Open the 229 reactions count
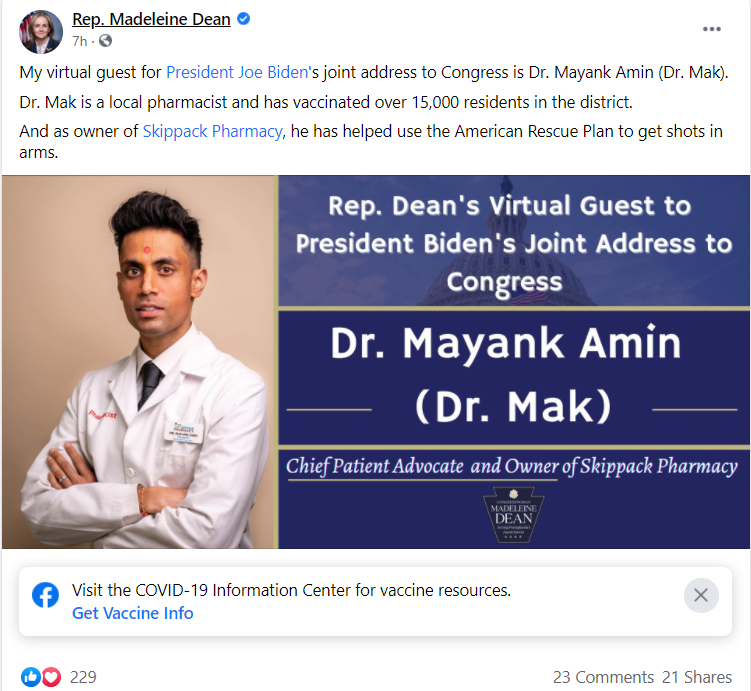The height and width of the screenshot is (691, 751). coord(83,677)
